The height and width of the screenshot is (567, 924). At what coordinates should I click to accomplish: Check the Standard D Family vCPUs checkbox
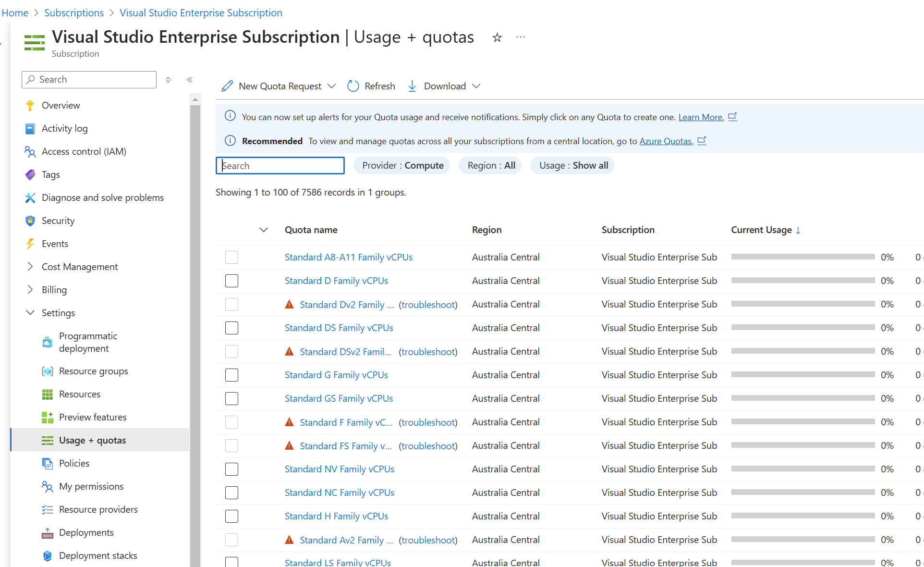coord(231,281)
